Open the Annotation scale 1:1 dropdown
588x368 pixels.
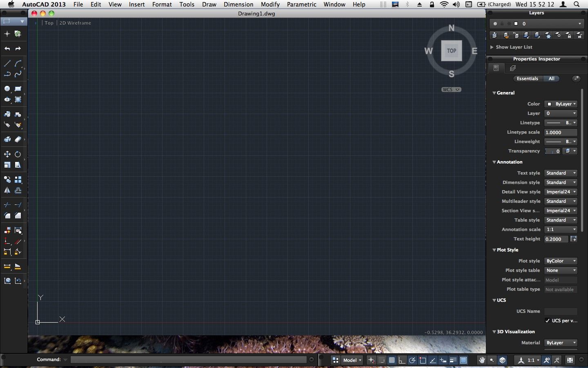pyautogui.click(x=561, y=229)
